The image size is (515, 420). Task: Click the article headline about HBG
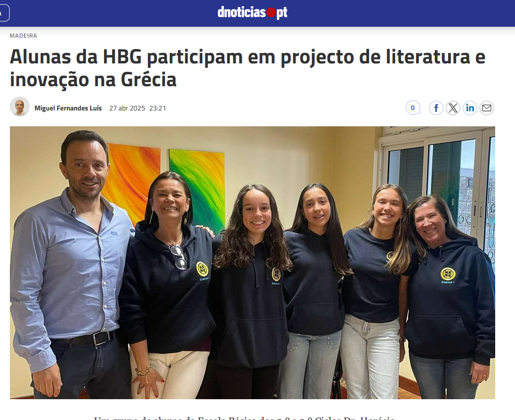click(x=247, y=68)
